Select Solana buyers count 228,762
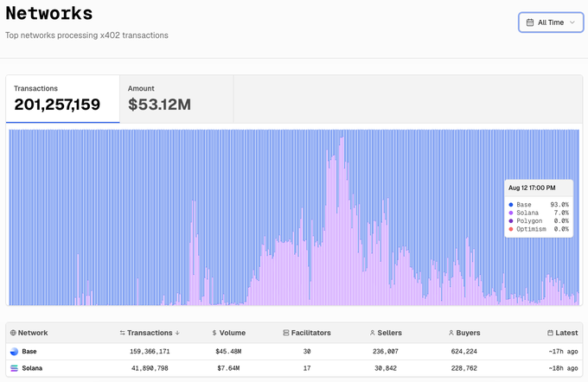588x382 pixels. tap(464, 368)
